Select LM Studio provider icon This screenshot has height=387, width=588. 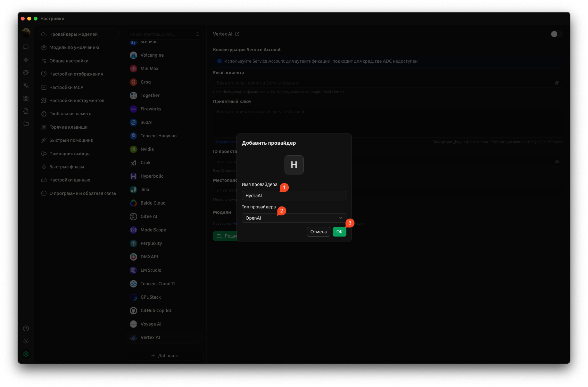pyautogui.click(x=134, y=270)
